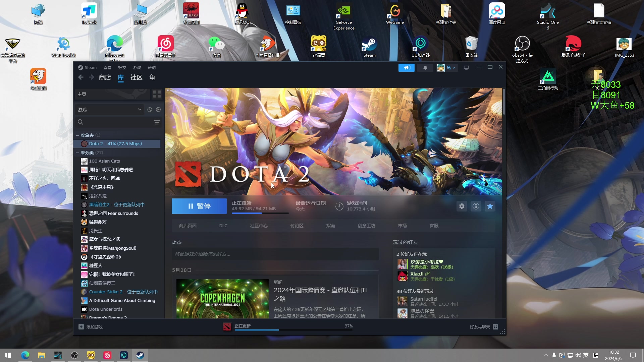This screenshot has width=644, height=362.
Task: Open Dota 2 settings gear
Action: point(462,206)
